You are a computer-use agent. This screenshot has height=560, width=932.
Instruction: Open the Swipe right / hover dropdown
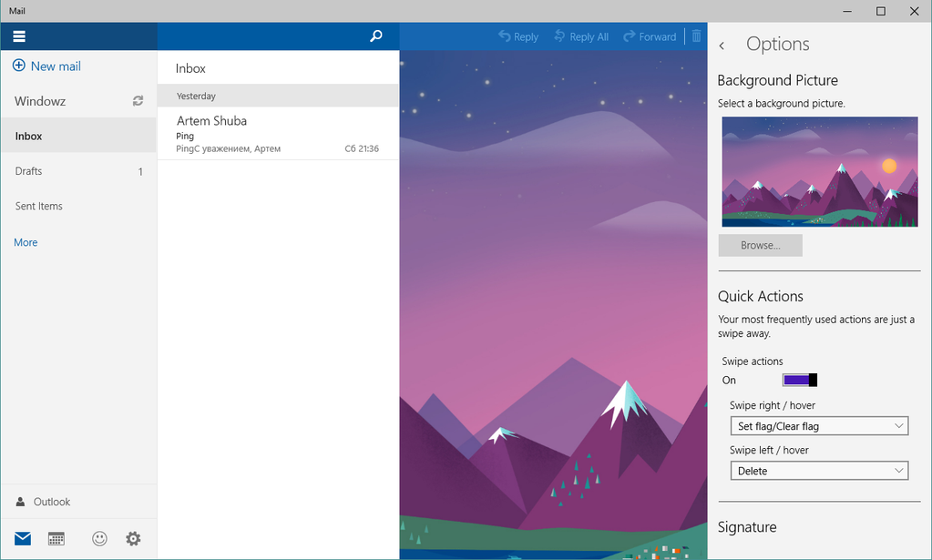[819, 426]
